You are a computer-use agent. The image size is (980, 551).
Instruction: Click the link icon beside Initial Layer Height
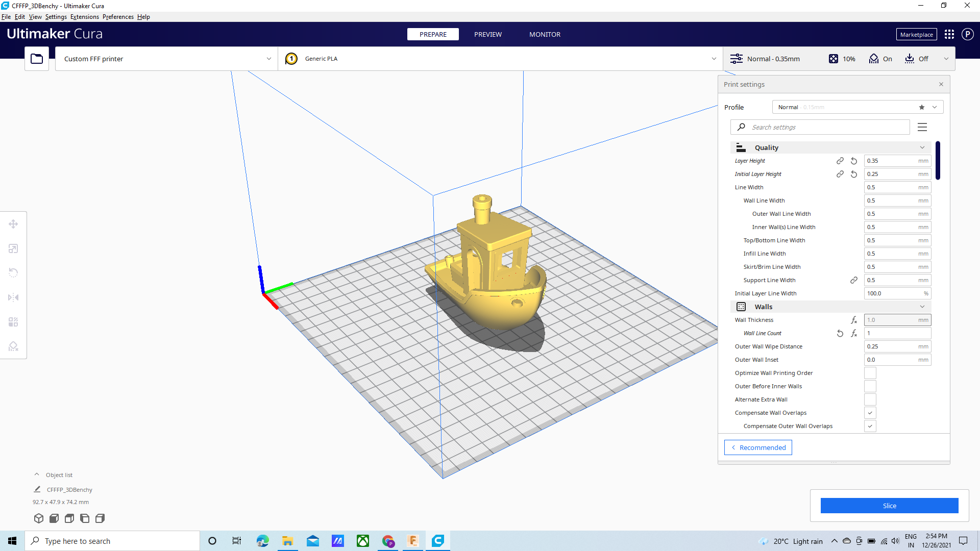click(x=840, y=174)
